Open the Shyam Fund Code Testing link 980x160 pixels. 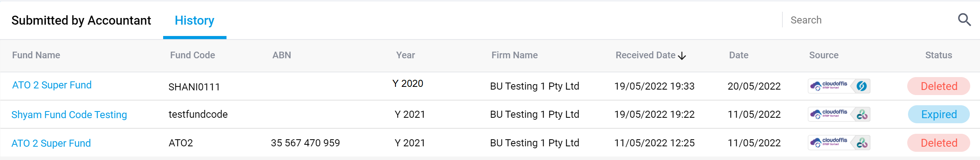[x=69, y=115]
